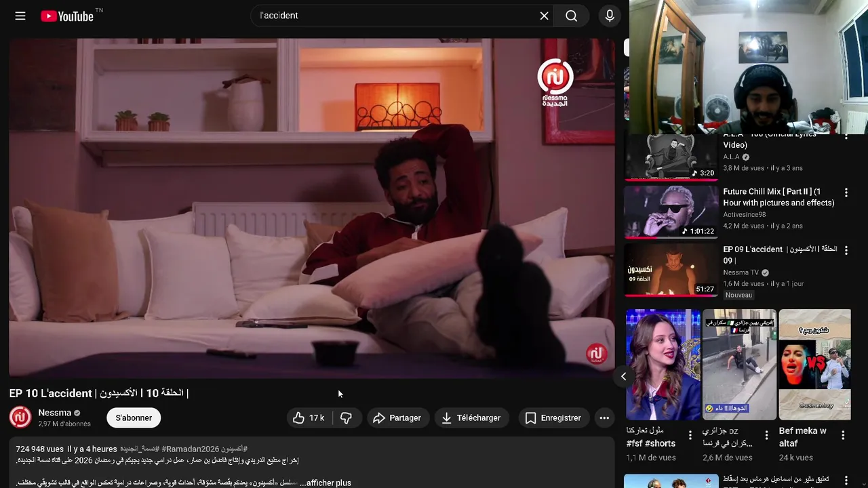Open the Nessma channel avatar

point(20,418)
